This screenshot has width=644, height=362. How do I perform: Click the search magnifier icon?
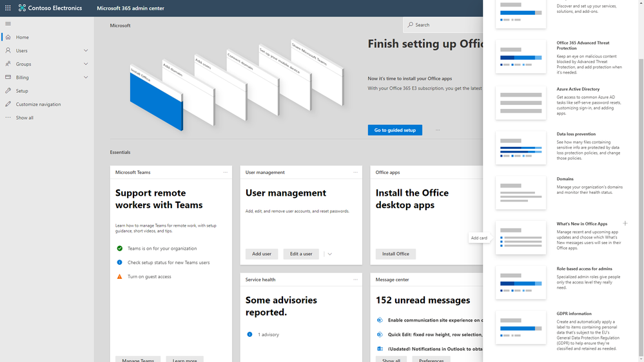click(x=410, y=24)
